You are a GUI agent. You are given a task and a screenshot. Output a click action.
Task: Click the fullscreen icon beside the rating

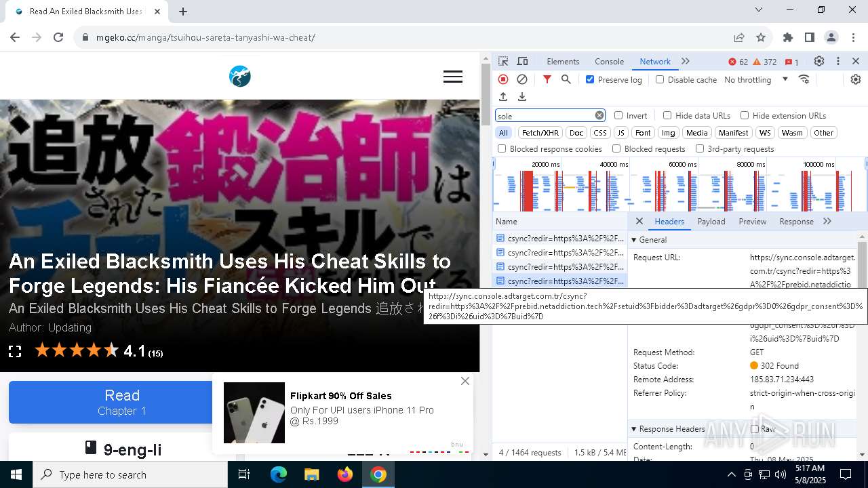[15, 351]
